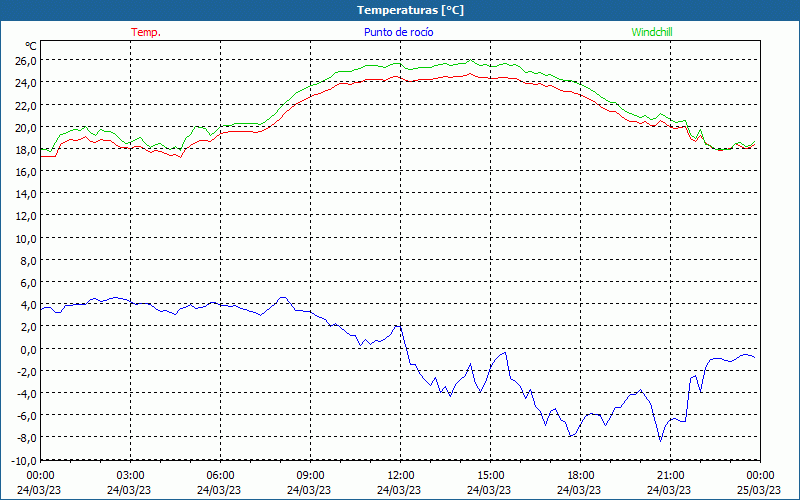Click the 'Temperaturas [°C]' chart title

pos(410,10)
